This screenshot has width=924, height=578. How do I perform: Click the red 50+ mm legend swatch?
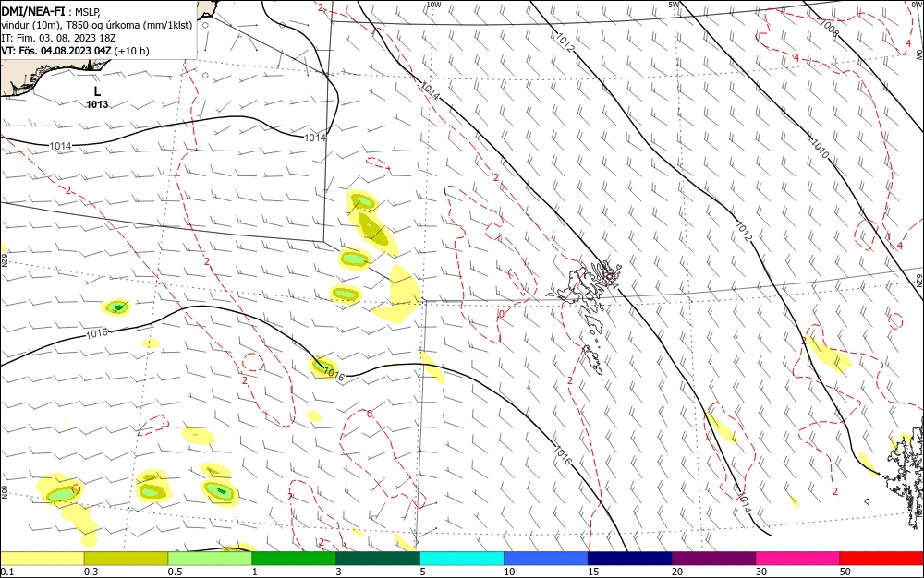coord(881,559)
